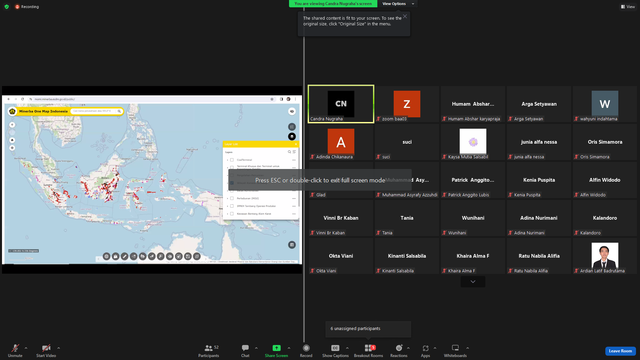Open the Reactions menu icon
Viewport: 640px width, 360px height.
(x=399, y=348)
